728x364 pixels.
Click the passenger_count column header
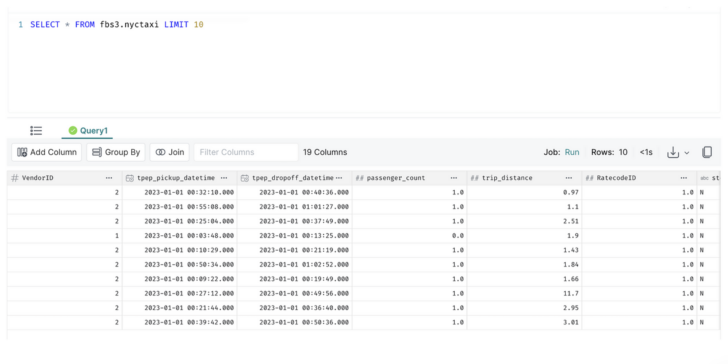[x=410, y=178]
